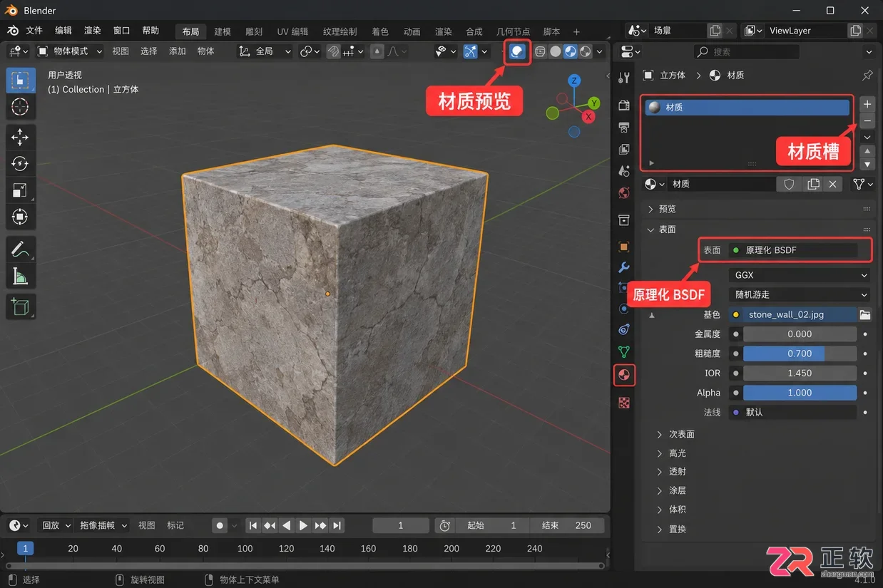883x588 pixels.
Task: Toggle the show overlays button
Action: 517,51
